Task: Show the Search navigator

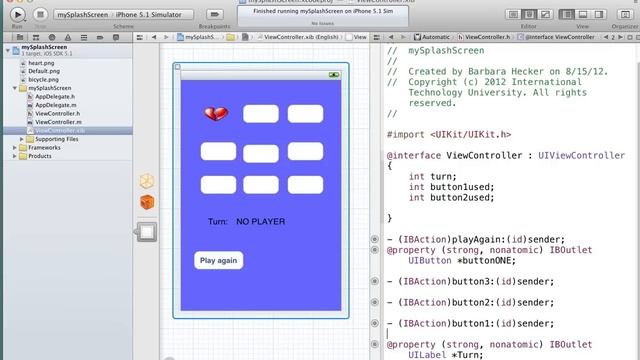Action: click(52, 37)
